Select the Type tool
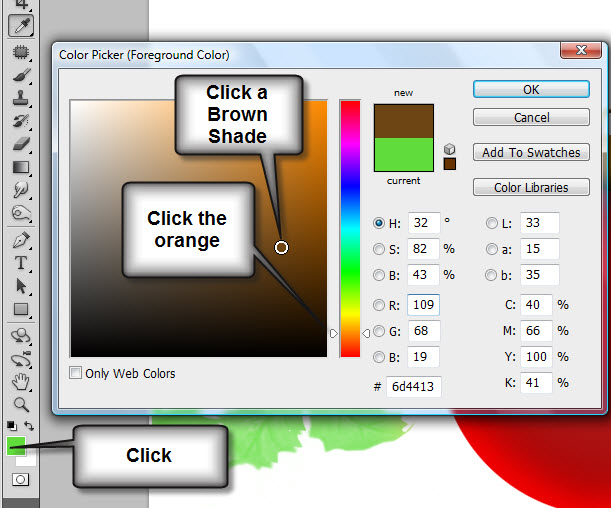The height and width of the screenshot is (508, 611). (21, 263)
